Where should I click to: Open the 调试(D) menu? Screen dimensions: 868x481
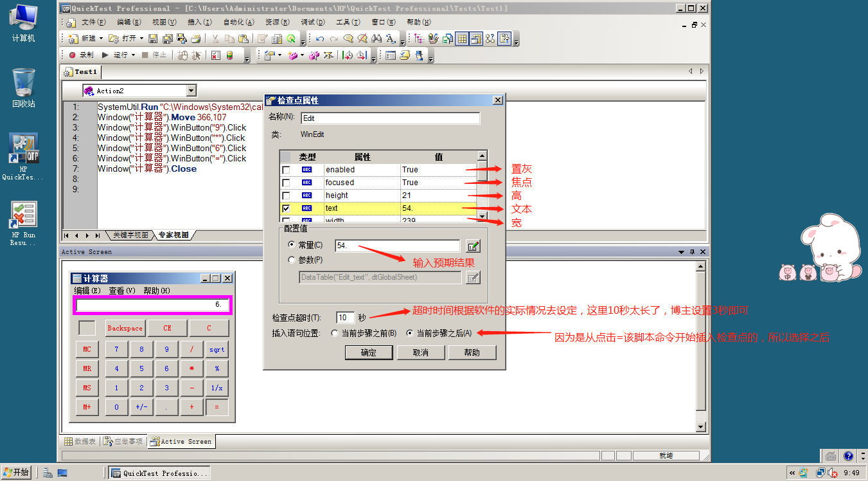pos(312,23)
